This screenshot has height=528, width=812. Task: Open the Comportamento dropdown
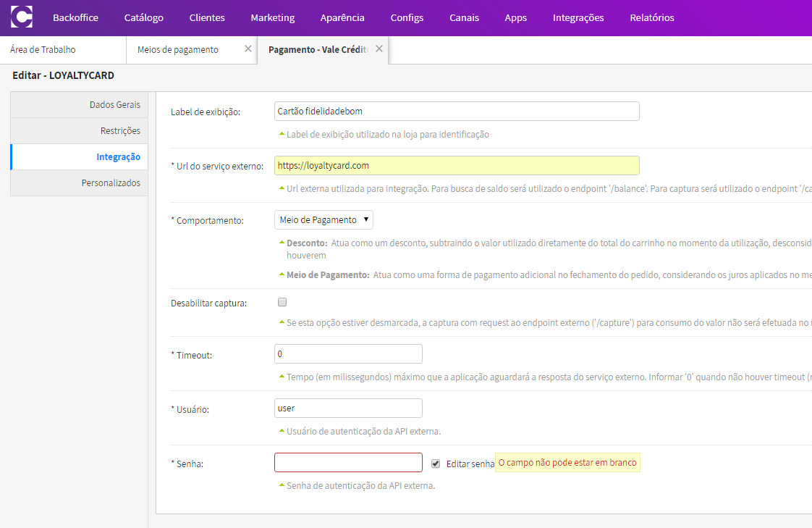323,219
